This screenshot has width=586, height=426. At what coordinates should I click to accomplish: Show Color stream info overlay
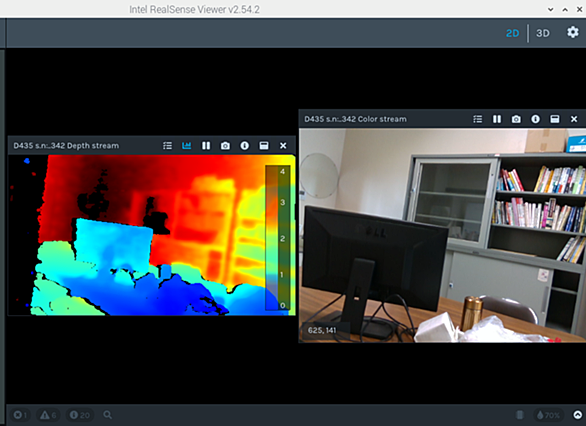(x=536, y=119)
